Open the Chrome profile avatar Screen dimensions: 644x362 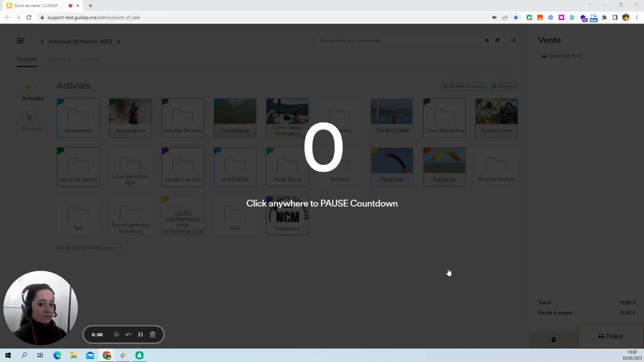point(625,17)
